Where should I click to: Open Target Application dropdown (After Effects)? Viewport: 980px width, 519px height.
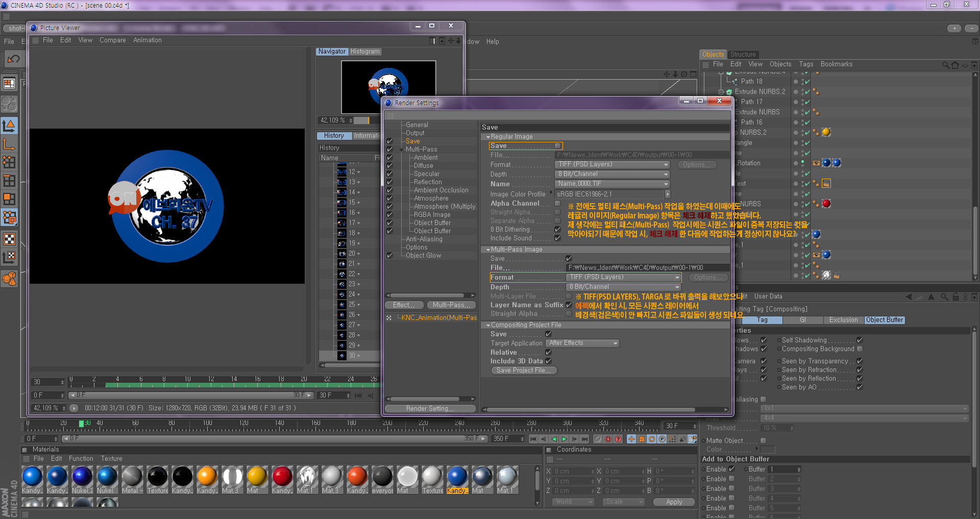tap(582, 343)
